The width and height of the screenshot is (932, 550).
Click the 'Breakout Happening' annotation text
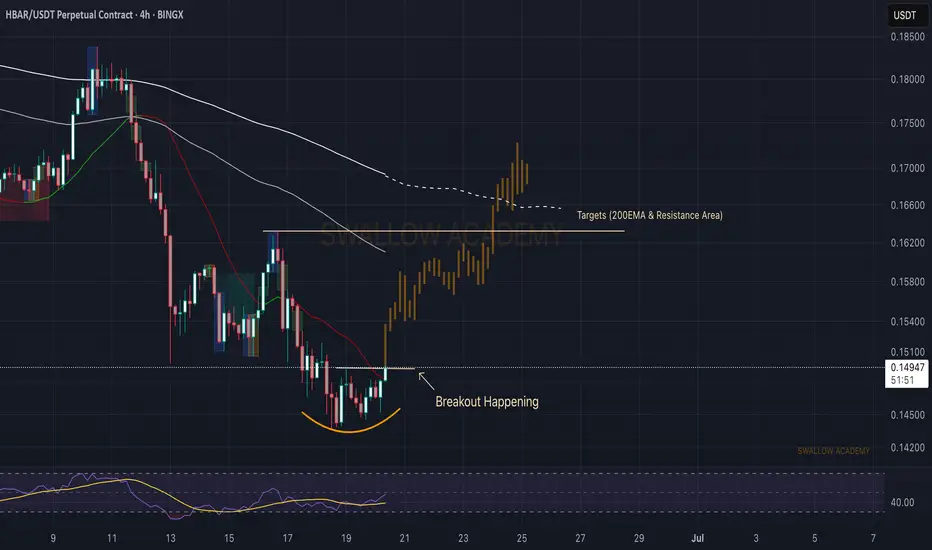487,402
